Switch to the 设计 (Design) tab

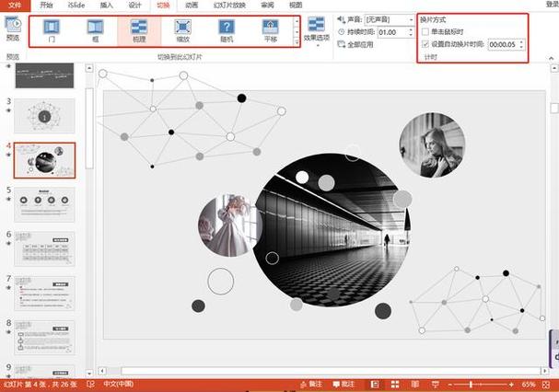pos(134,5)
